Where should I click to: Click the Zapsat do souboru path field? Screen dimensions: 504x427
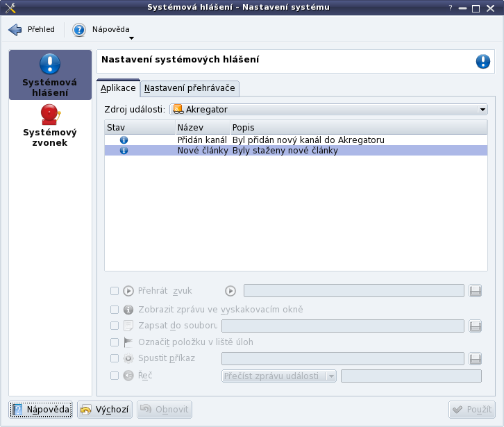click(x=343, y=326)
